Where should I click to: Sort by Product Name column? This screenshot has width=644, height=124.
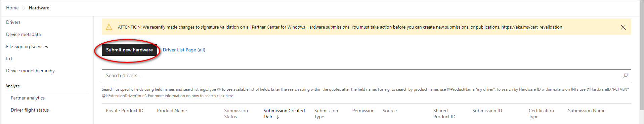point(172,111)
